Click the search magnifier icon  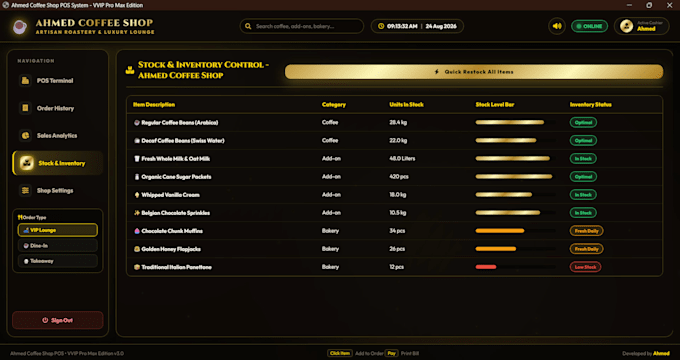click(x=248, y=26)
